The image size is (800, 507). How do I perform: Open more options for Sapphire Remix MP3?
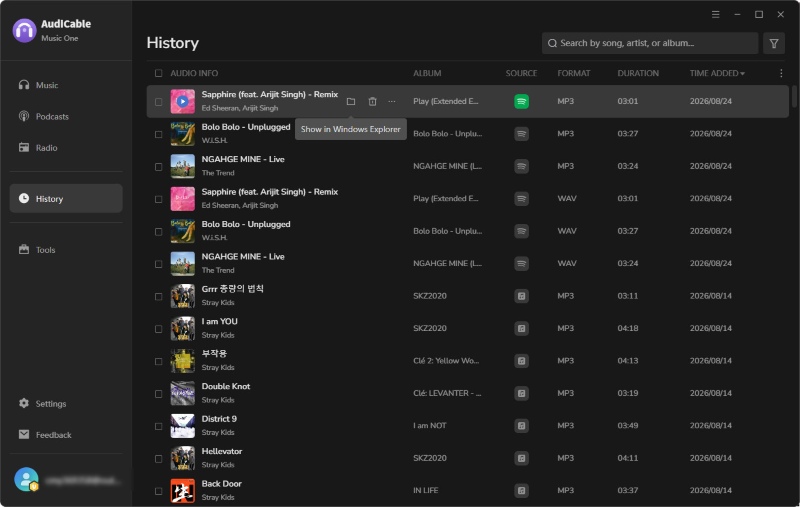(392, 102)
